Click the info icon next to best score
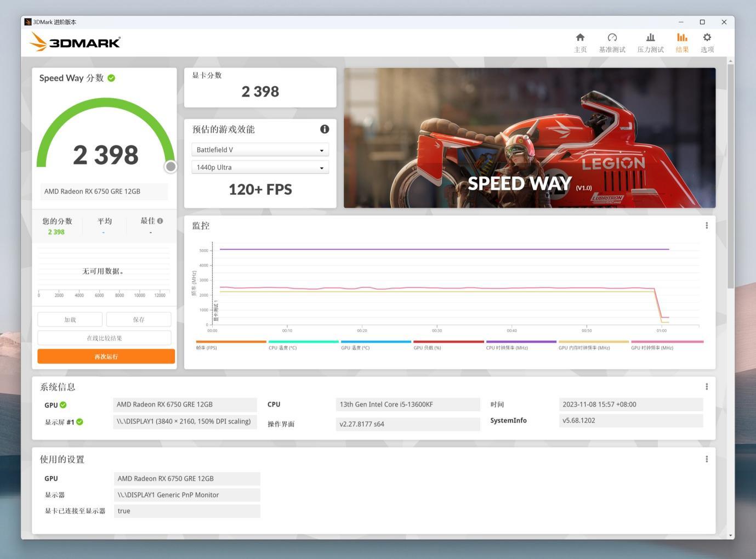Screen dimensions: 756x559 point(160,221)
